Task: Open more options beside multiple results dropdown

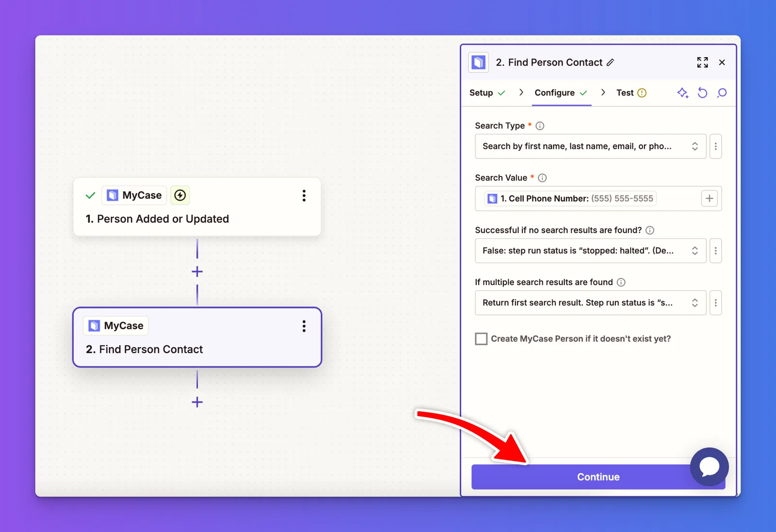Action: pos(715,303)
